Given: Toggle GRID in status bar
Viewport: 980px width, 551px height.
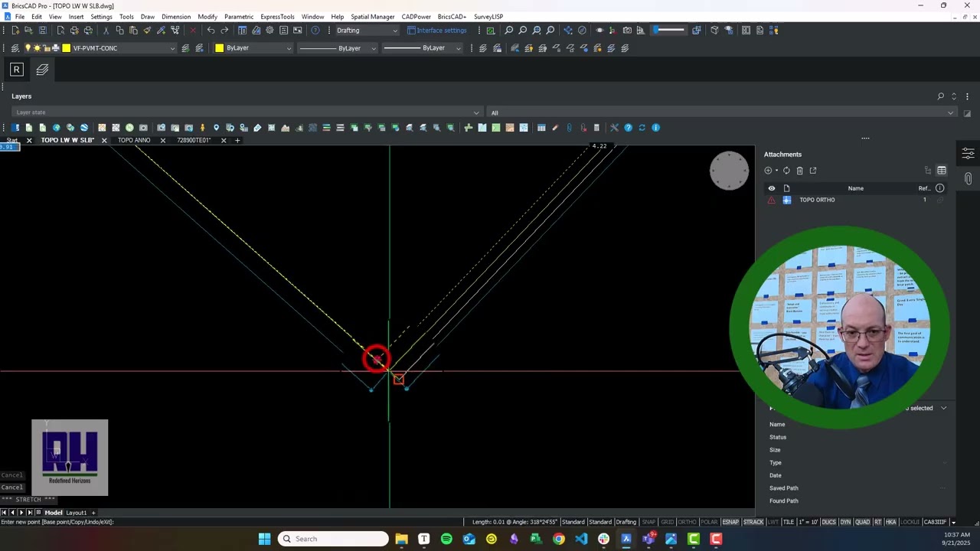Looking at the screenshot, I should [668, 522].
